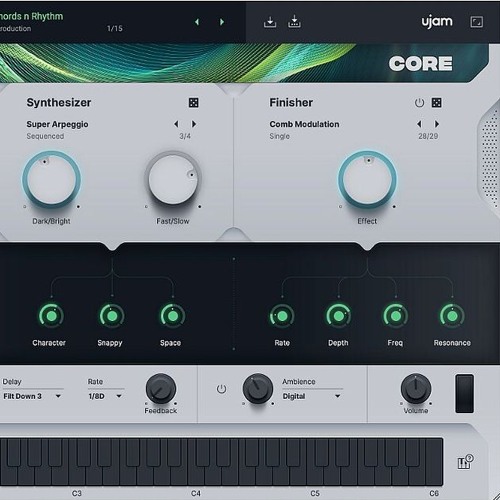Viewport: 500px width, 500px height.
Task: Randomize Finisher with dice icon
Action: (x=436, y=103)
